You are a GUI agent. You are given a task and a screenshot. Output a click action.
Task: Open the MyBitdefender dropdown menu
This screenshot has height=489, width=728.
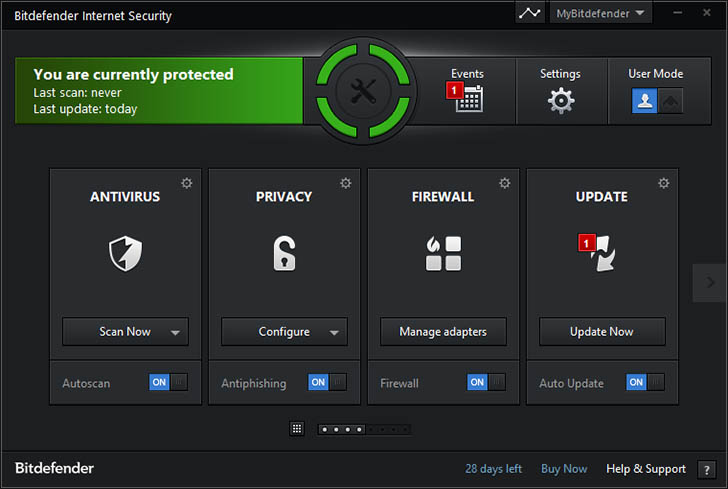click(x=602, y=14)
